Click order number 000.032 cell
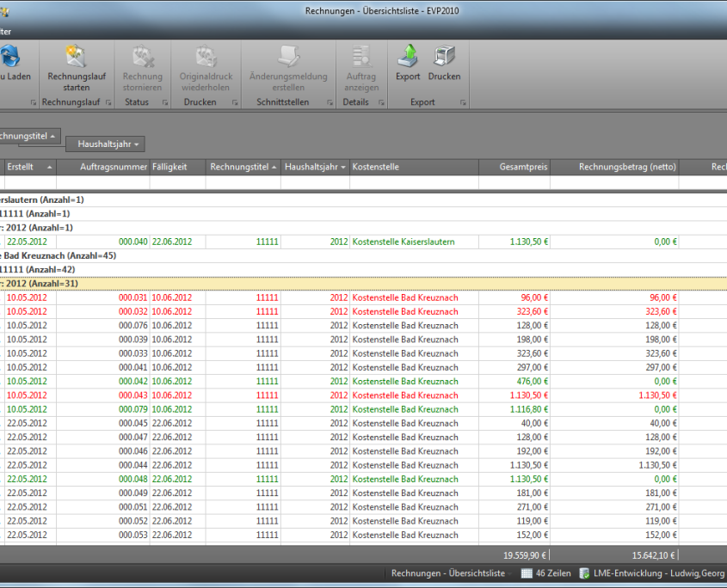 click(103, 311)
